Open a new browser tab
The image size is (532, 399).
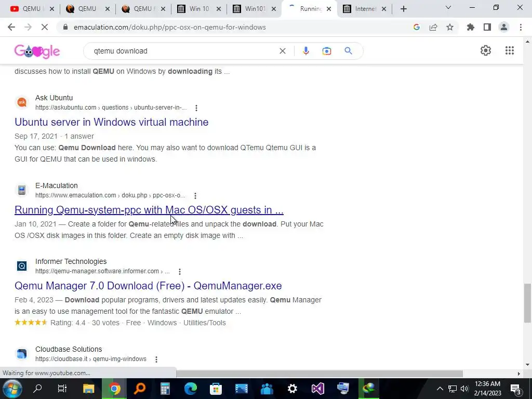pos(403,9)
